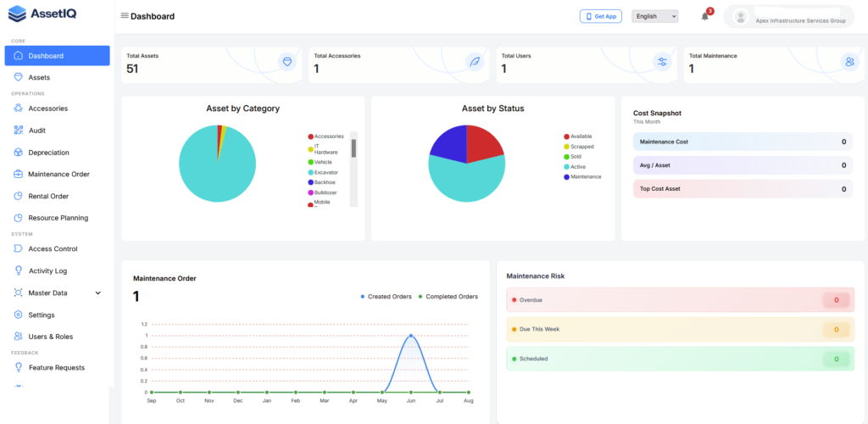The width and height of the screenshot is (868, 424).
Task: Click the Excavator slice in Category pie
Action: pyautogui.click(x=216, y=171)
